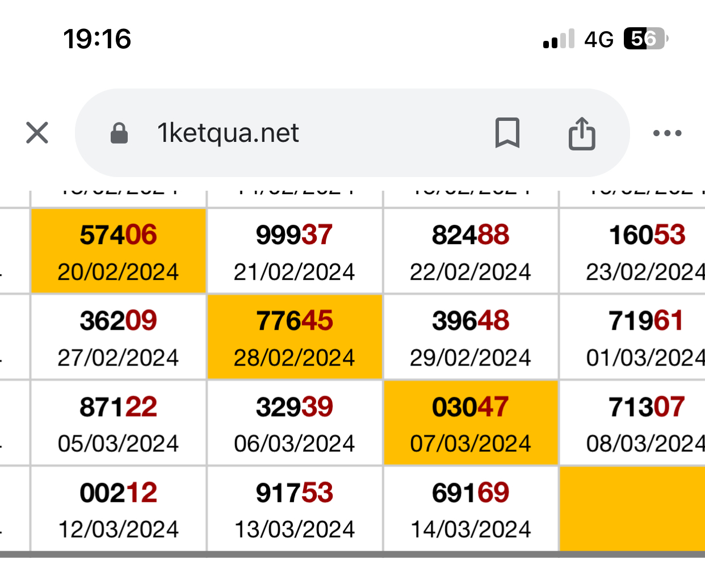Select result 99937 for 21/02/2024
This screenshot has width=705, height=588.
pos(295,251)
